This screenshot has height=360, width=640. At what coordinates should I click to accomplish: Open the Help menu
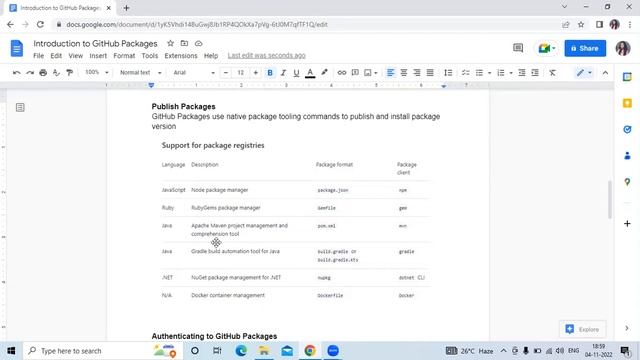click(x=211, y=56)
